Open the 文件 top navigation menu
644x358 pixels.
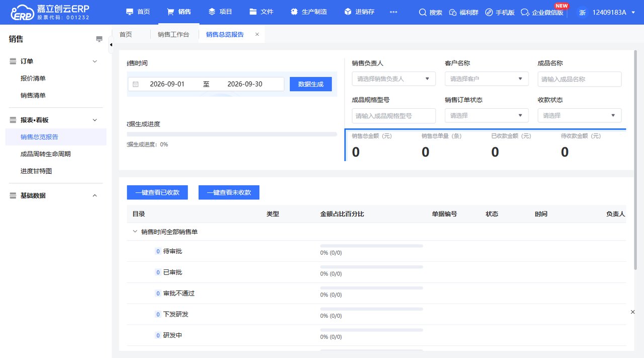pos(261,12)
